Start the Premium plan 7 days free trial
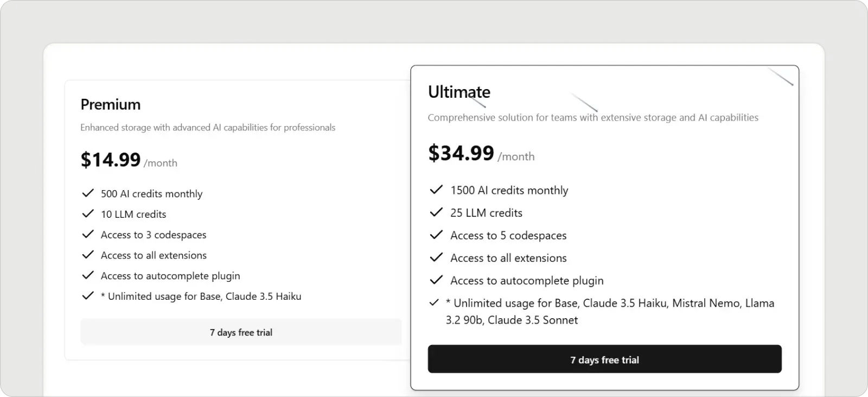868x397 pixels. click(x=241, y=332)
